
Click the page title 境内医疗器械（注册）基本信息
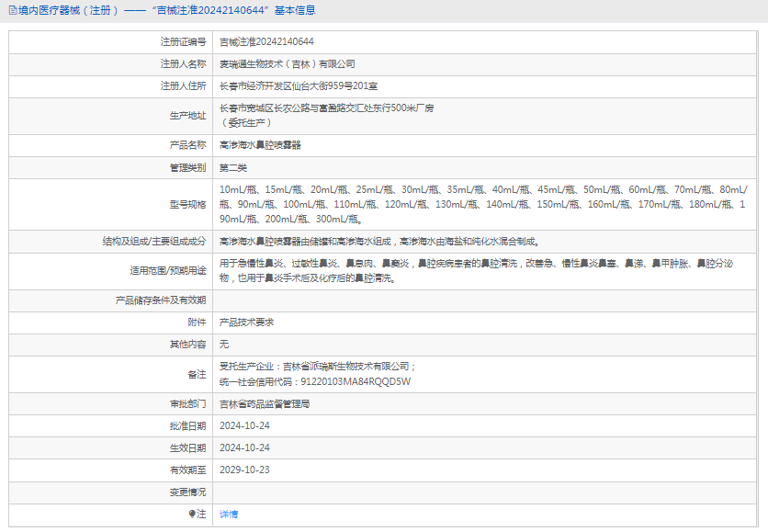166,10
